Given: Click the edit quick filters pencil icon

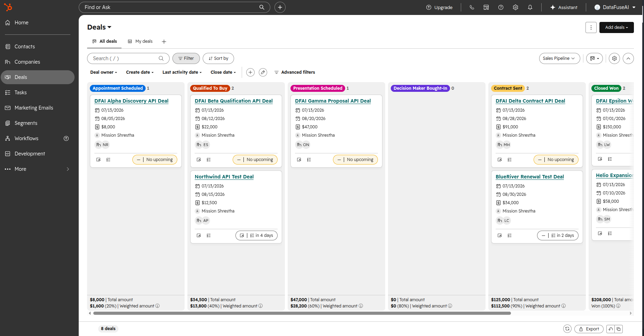Looking at the screenshot, I should point(263,72).
